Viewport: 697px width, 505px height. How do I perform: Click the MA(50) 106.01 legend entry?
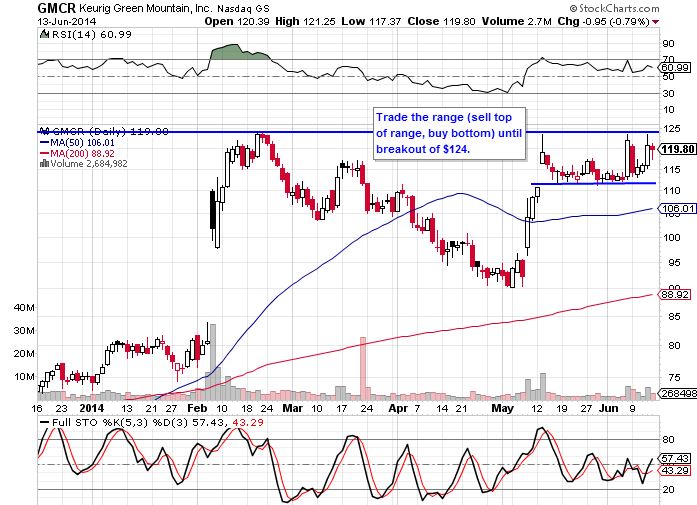point(82,143)
